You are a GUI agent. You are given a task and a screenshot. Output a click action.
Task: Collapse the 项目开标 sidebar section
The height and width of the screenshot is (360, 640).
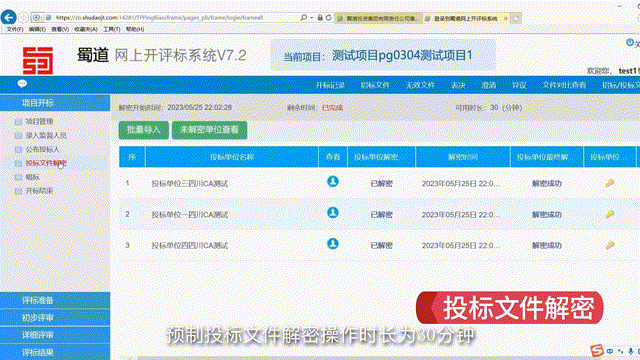(55, 103)
